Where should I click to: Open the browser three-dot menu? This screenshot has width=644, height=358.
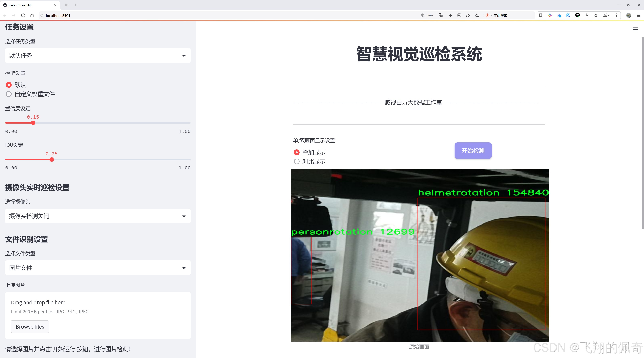(617, 15)
